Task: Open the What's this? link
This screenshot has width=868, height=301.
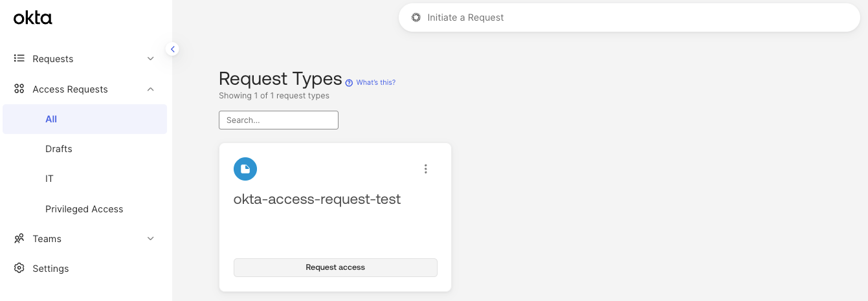Action: (x=375, y=83)
